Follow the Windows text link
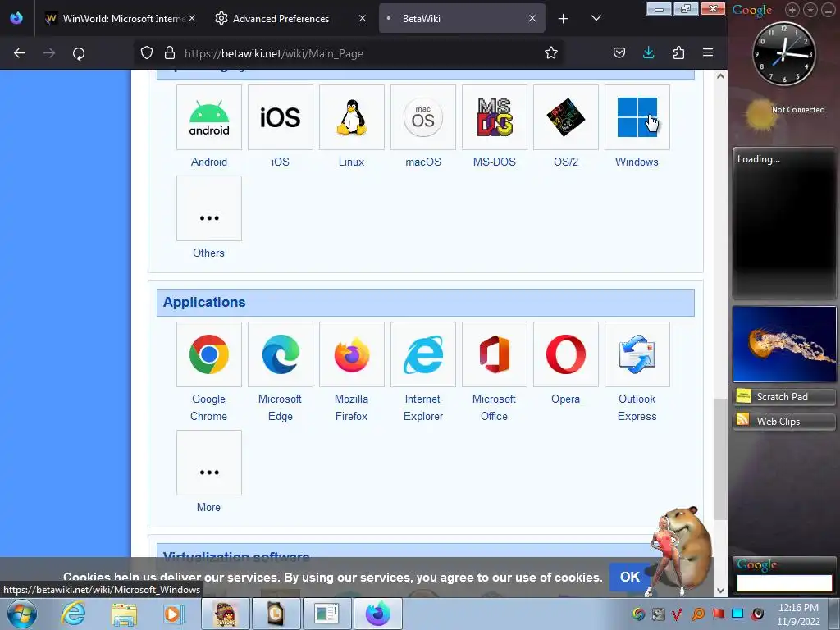Screen dimensions: 840x630 pyautogui.click(x=637, y=162)
